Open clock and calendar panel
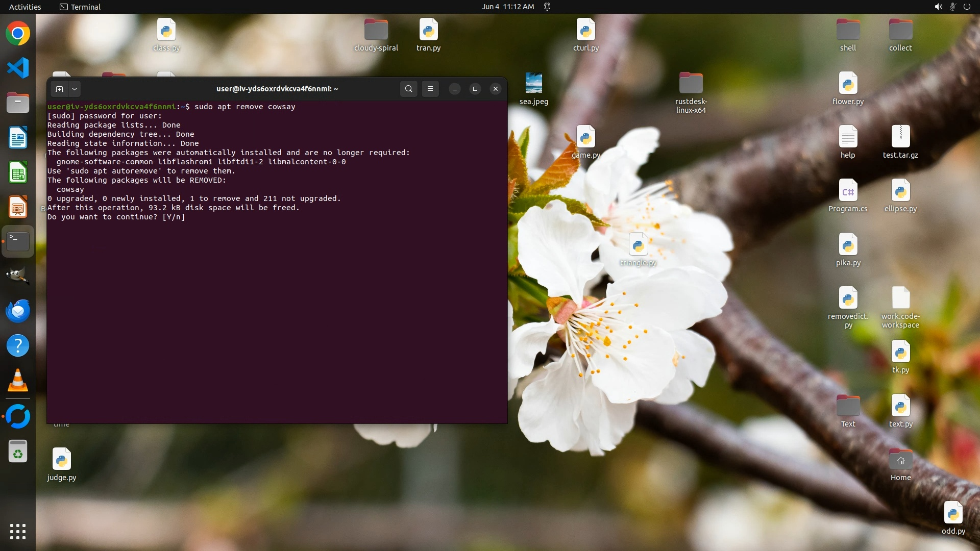980x551 pixels. tap(507, 7)
